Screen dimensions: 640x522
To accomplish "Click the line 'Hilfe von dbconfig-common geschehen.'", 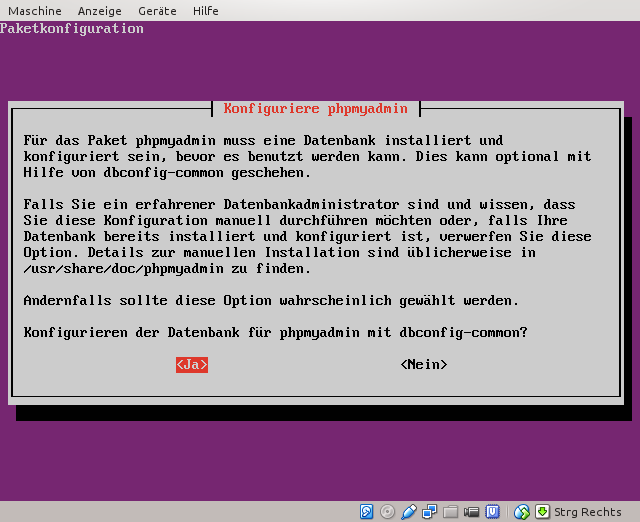I will pos(167,173).
